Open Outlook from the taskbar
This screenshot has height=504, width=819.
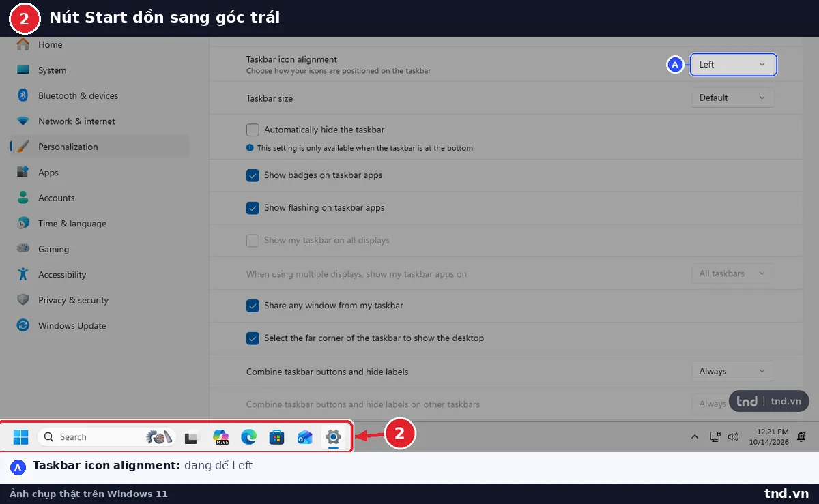pyautogui.click(x=305, y=438)
